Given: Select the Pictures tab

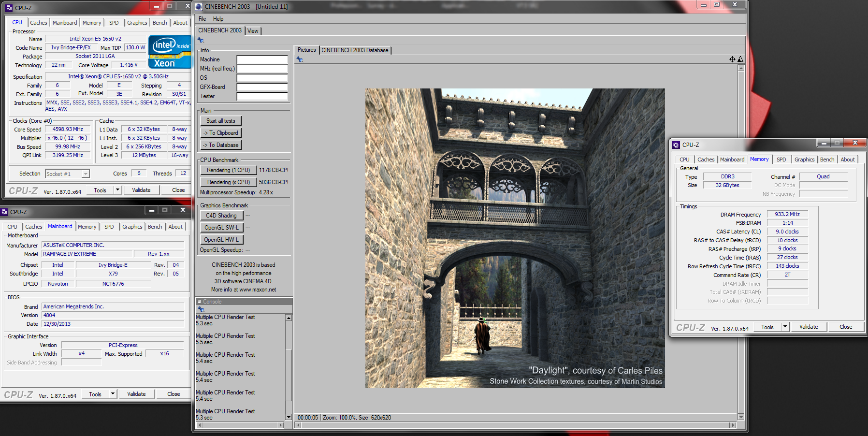Looking at the screenshot, I should pyautogui.click(x=306, y=50).
